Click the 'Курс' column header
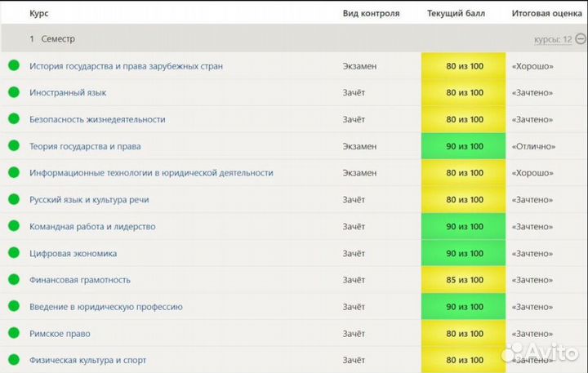Screen dimensions: 588x373 [x=38, y=14]
